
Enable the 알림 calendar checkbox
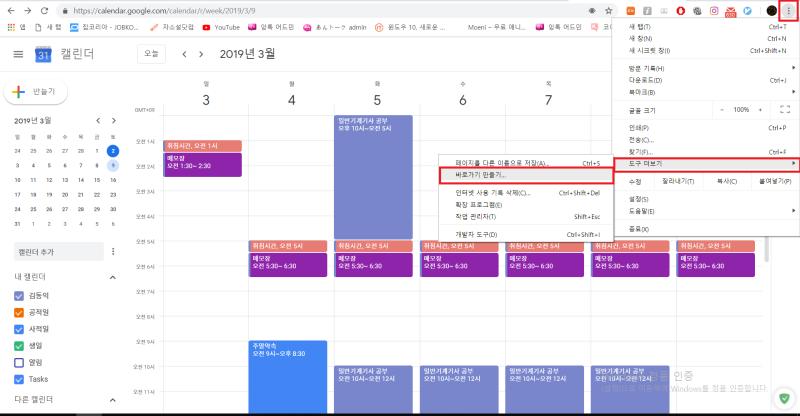click(x=19, y=363)
